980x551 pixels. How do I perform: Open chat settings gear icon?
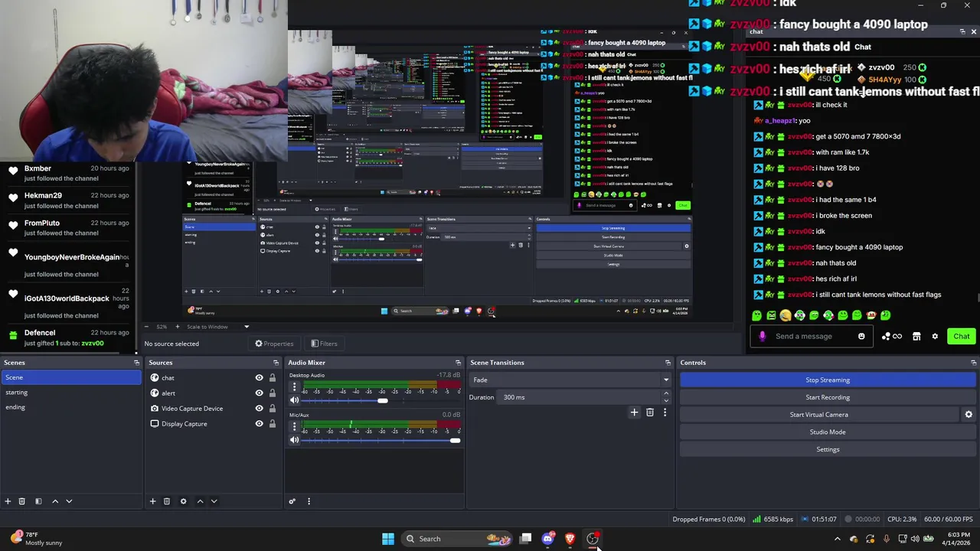pyautogui.click(x=935, y=336)
